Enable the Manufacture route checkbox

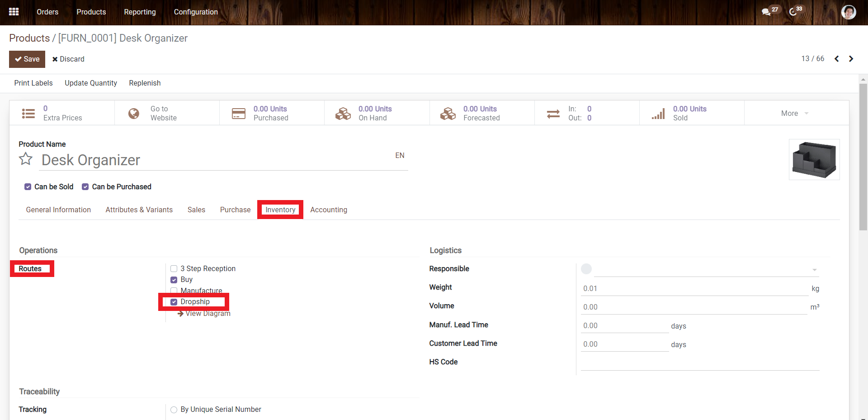coord(174,291)
